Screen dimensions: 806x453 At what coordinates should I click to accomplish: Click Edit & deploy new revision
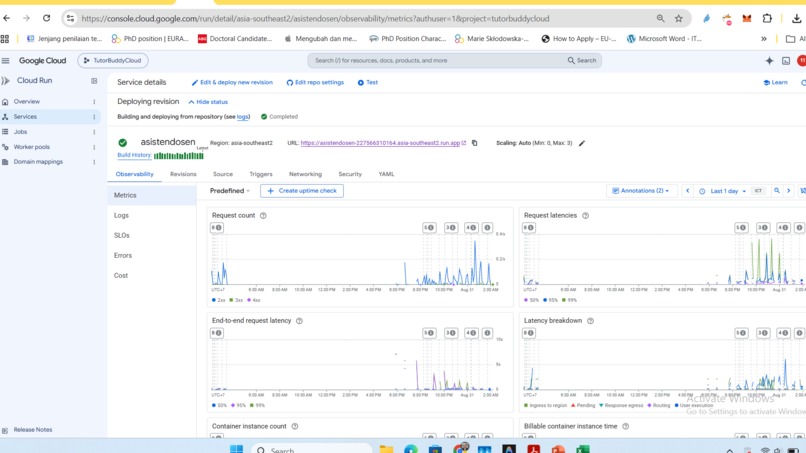[232, 82]
